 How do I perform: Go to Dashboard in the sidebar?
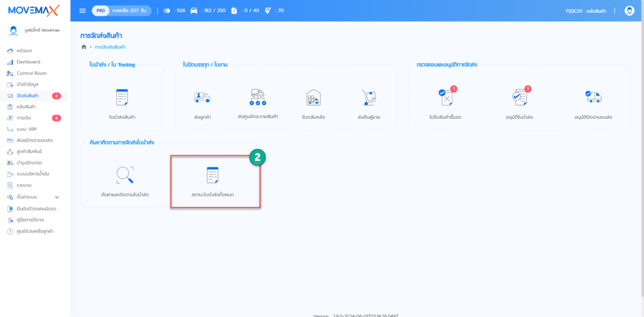click(x=28, y=62)
